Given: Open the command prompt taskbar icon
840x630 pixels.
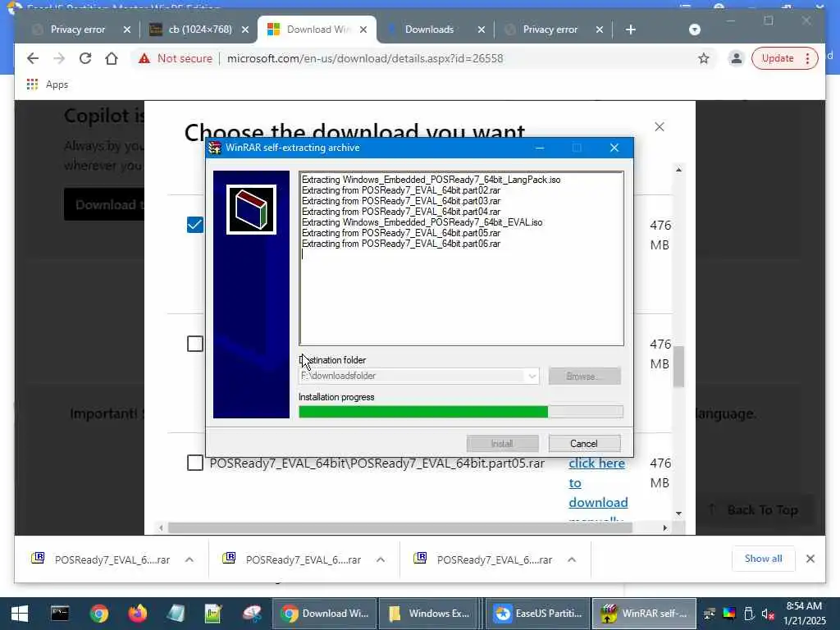Looking at the screenshot, I should (x=60, y=614).
